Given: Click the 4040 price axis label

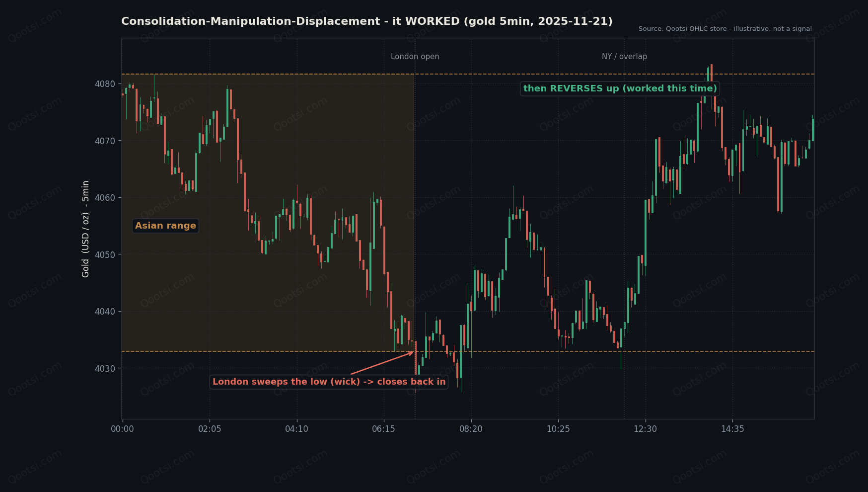Looking at the screenshot, I should tap(105, 312).
